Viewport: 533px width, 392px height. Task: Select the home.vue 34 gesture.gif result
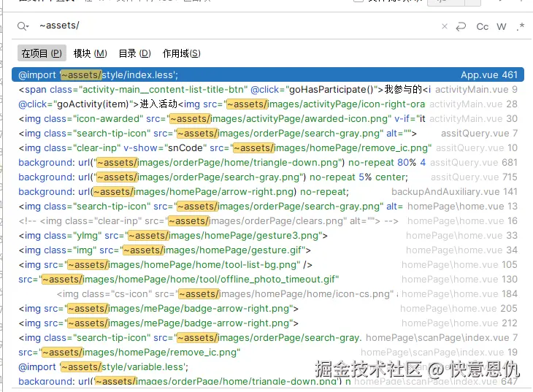(x=268, y=250)
